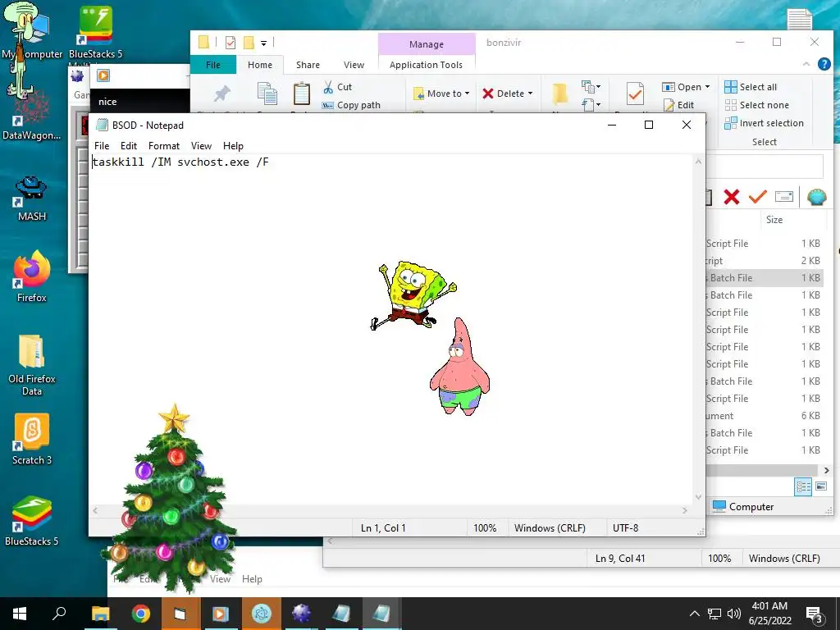Viewport: 840px width, 630px height.
Task: Click Invert selection in Explorer ribbon
Action: 764,123
